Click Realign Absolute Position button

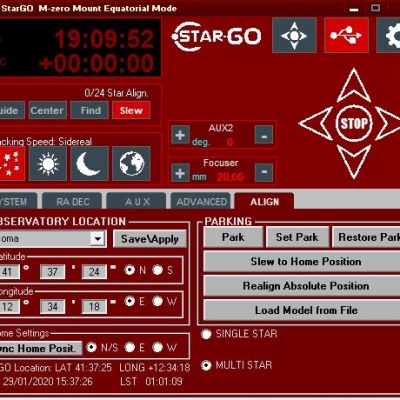click(x=302, y=286)
